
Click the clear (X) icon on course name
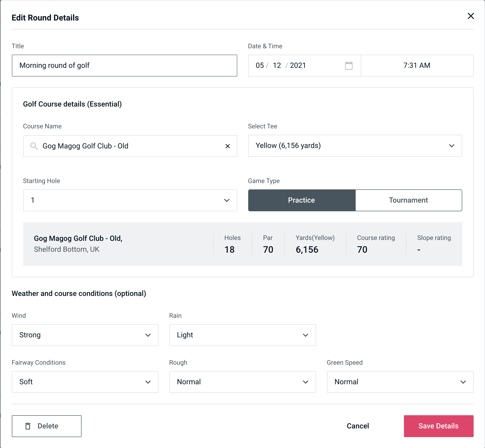[x=228, y=146]
